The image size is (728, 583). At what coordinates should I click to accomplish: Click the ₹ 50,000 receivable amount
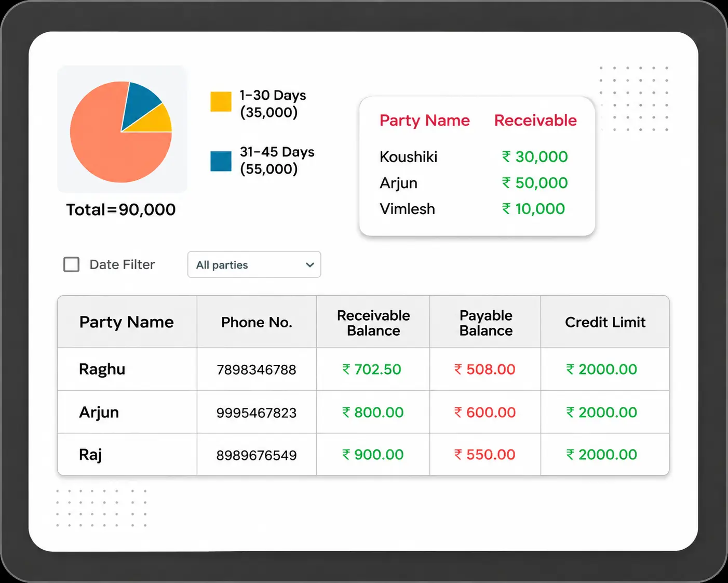535,183
